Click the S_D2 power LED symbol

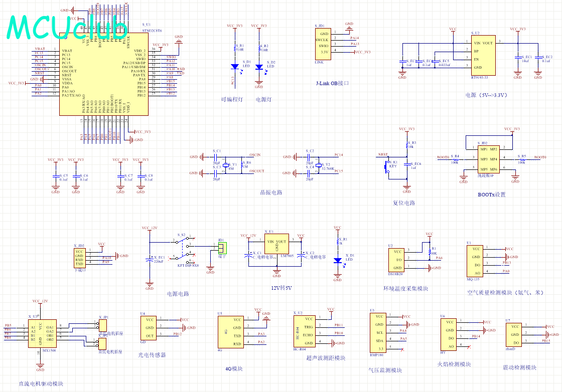coord(259,67)
